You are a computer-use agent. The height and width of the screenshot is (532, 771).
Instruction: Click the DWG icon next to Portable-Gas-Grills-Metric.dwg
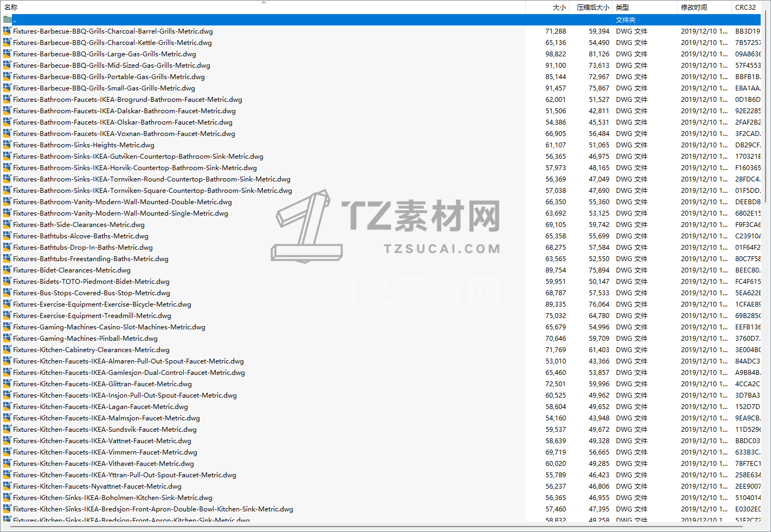[x=7, y=76]
